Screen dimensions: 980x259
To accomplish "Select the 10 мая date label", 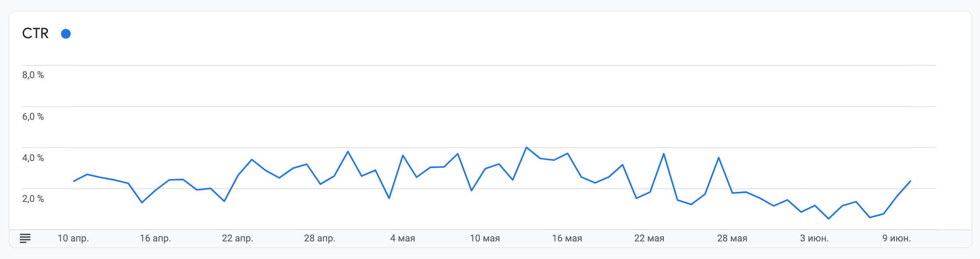I will 485,238.
